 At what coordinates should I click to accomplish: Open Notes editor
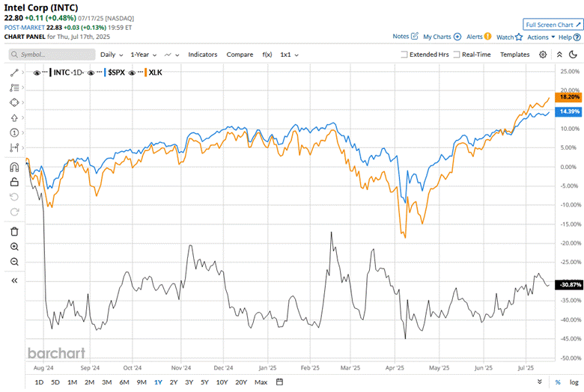coord(405,37)
